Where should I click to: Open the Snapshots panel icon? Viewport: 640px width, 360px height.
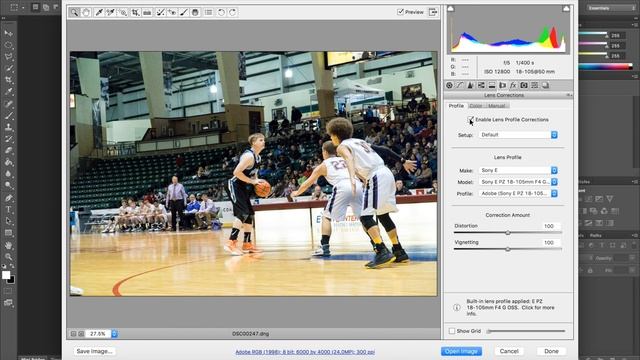[545, 85]
